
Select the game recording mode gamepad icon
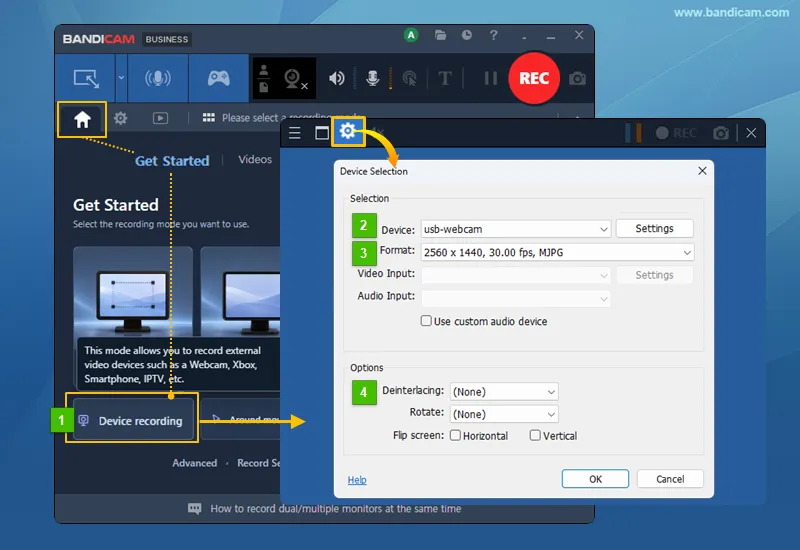[x=218, y=78]
